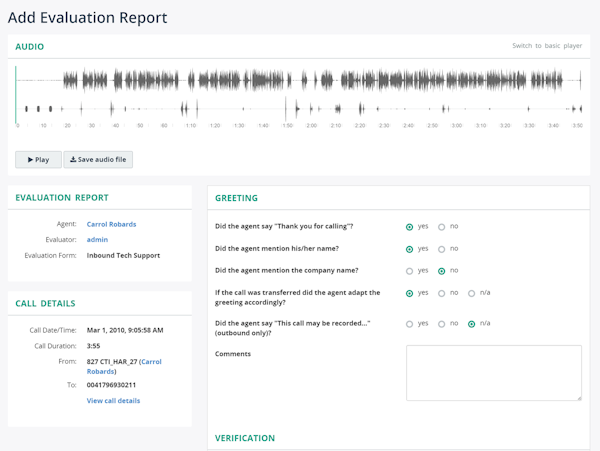Switch to basic player link
Viewport: 600px width, 451px height.
pyautogui.click(x=547, y=46)
